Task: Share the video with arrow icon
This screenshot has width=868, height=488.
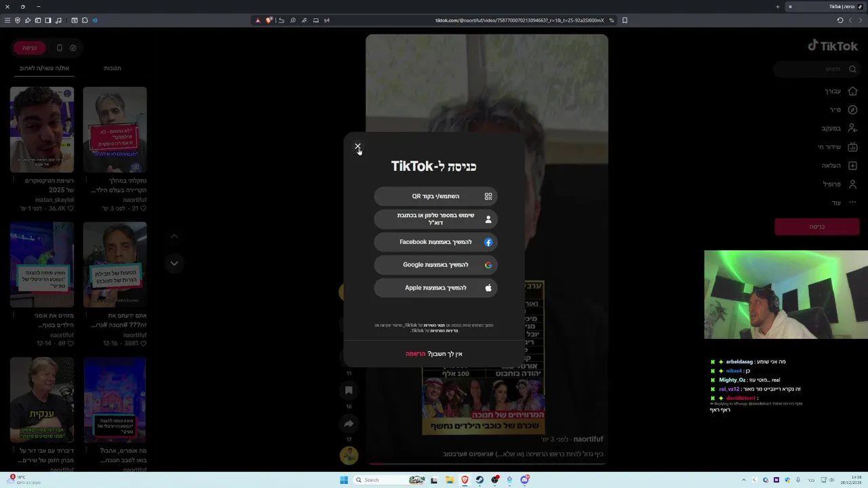Action: click(x=349, y=424)
